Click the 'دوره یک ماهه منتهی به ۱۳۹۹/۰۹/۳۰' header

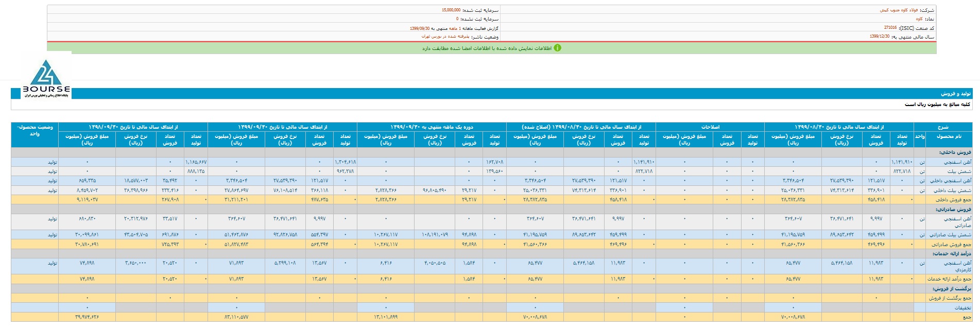(432, 127)
